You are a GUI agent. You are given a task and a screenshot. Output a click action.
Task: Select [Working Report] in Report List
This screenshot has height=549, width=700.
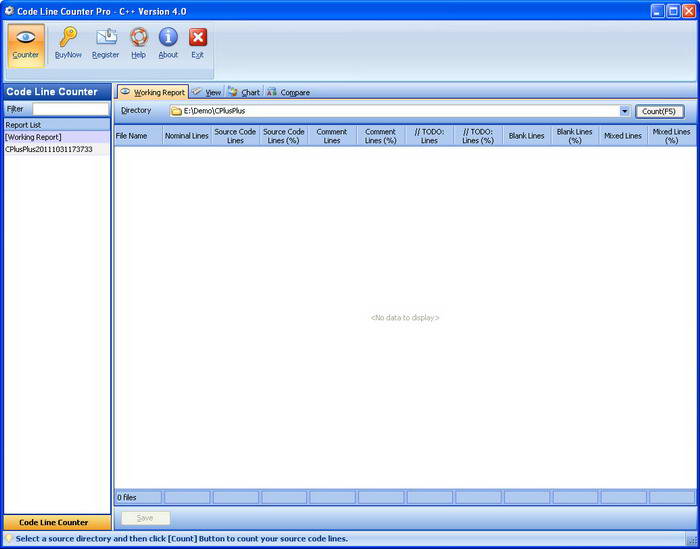57,137
